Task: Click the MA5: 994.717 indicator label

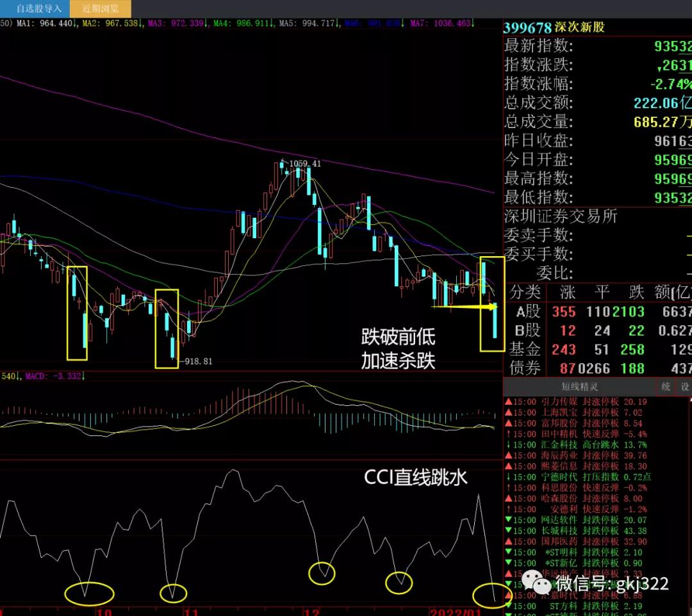Action: tap(309, 23)
